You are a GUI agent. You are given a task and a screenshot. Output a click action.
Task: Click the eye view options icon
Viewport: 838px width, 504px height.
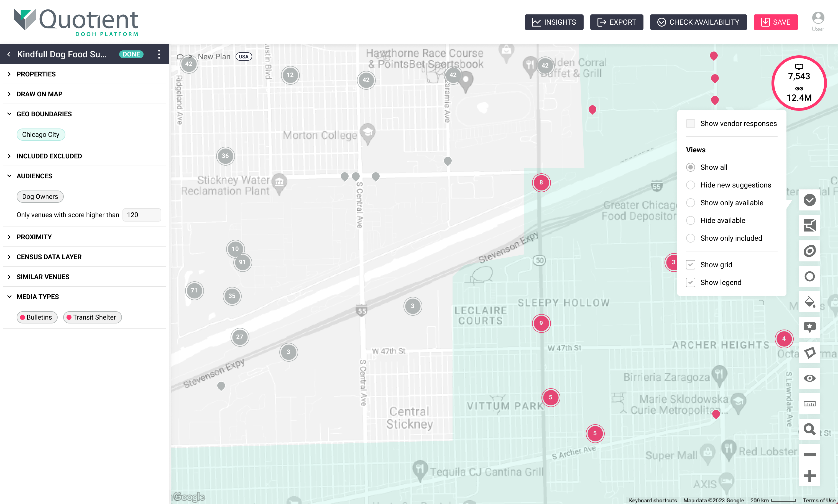(809, 378)
